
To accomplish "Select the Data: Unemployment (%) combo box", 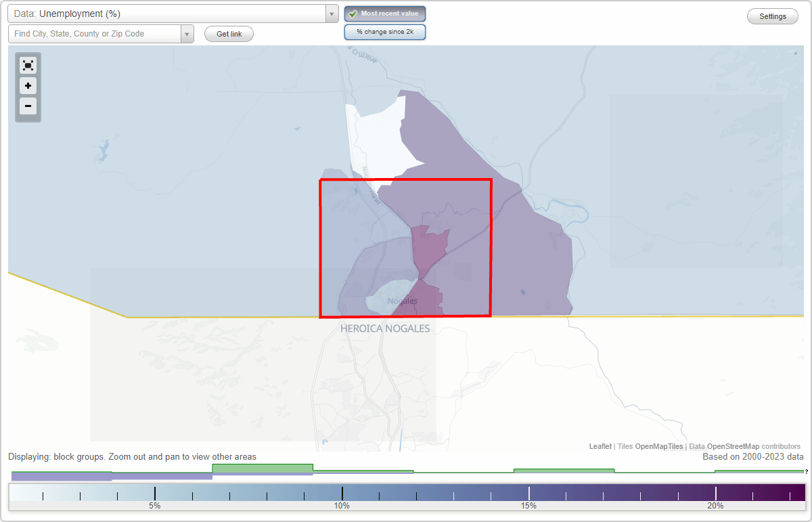I will [173, 14].
